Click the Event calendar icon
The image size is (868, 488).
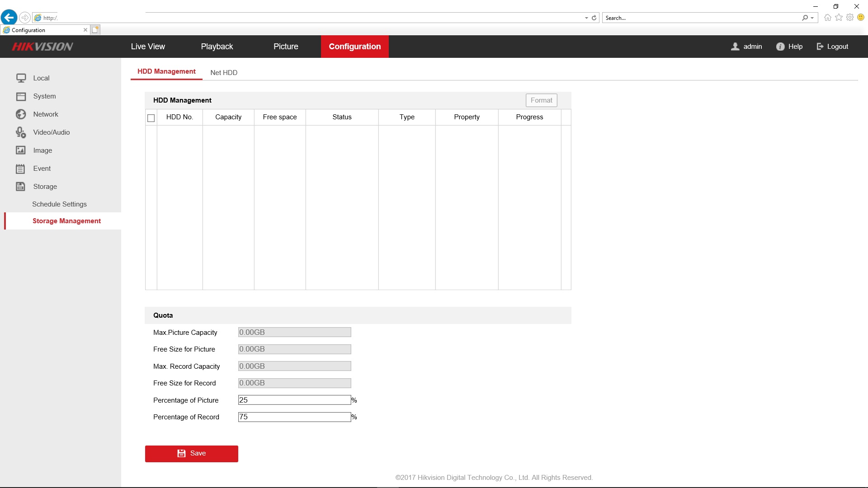click(x=21, y=169)
